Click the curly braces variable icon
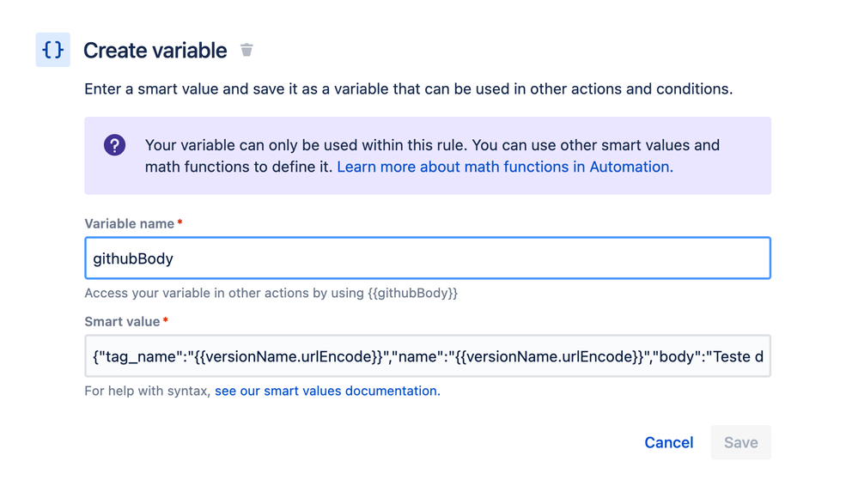The image size is (858, 504). [x=53, y=50]
